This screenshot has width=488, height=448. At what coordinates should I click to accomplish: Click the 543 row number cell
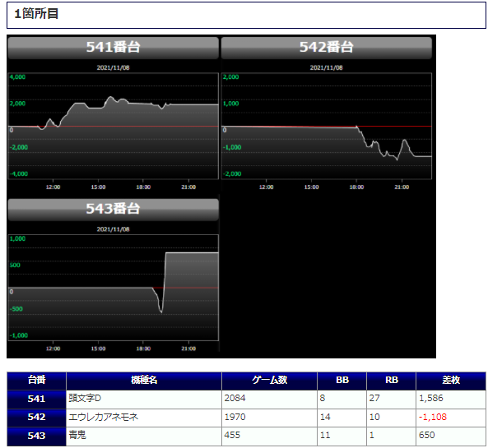(37, 436)
